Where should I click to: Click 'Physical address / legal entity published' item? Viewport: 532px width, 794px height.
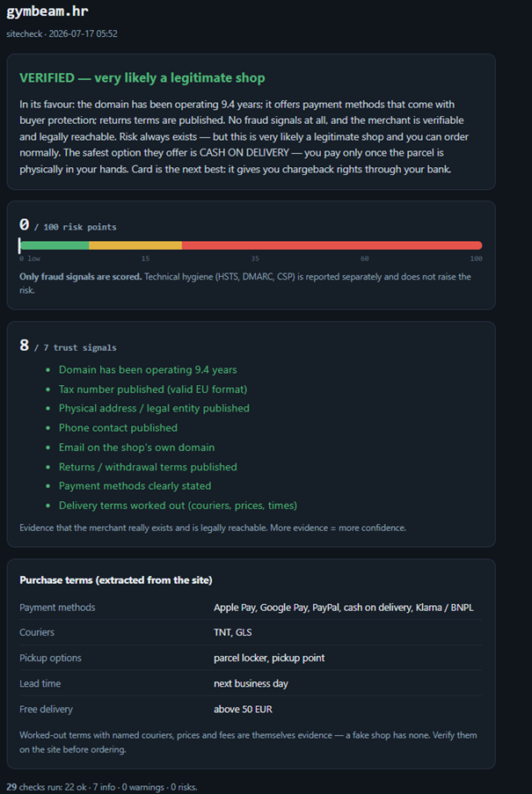click(154, 408)
